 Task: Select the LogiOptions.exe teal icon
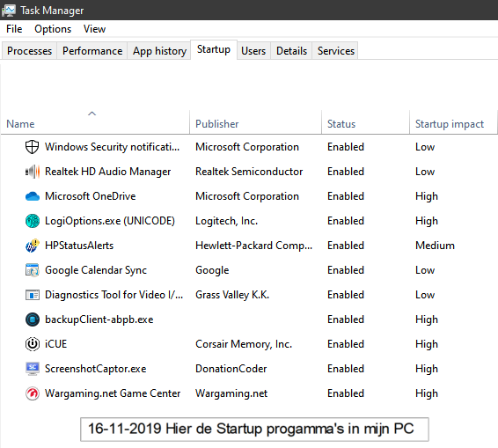32,221
